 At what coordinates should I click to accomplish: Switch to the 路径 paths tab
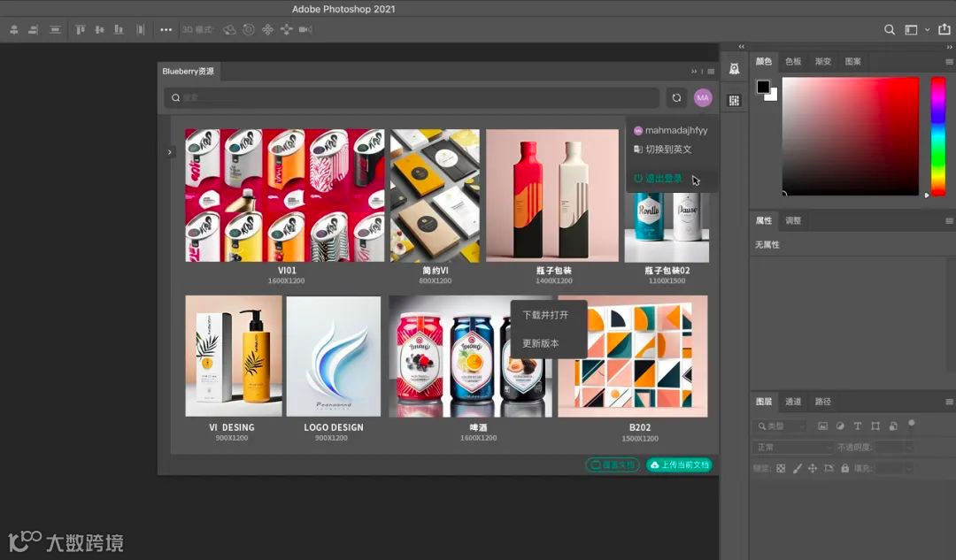tap(823, 402)
